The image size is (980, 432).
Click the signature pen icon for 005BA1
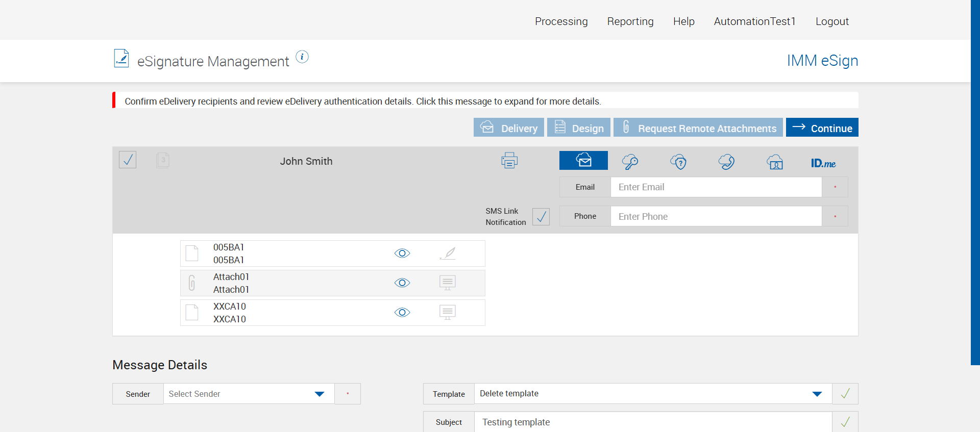point(448,253)
